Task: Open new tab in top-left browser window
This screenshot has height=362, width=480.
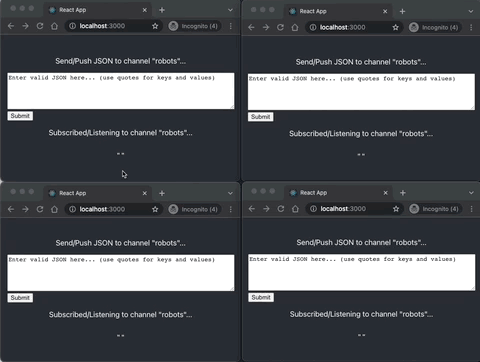Action: click(x=162, y=10)
